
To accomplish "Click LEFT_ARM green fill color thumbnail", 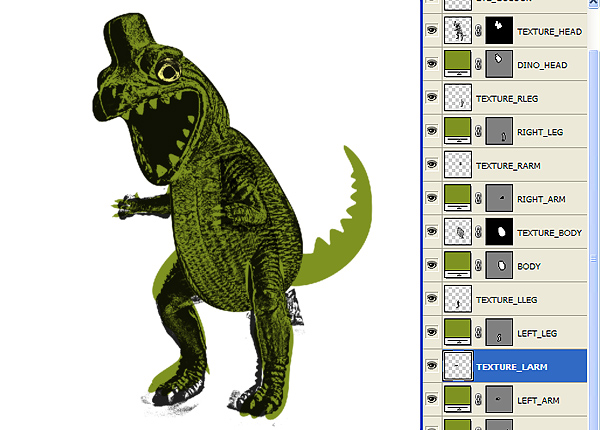I will pyautogui.click(x=458, y=399).
